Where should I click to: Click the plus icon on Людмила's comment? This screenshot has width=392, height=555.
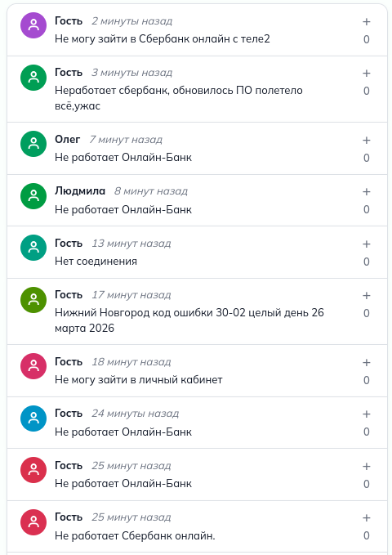point(367,192)
